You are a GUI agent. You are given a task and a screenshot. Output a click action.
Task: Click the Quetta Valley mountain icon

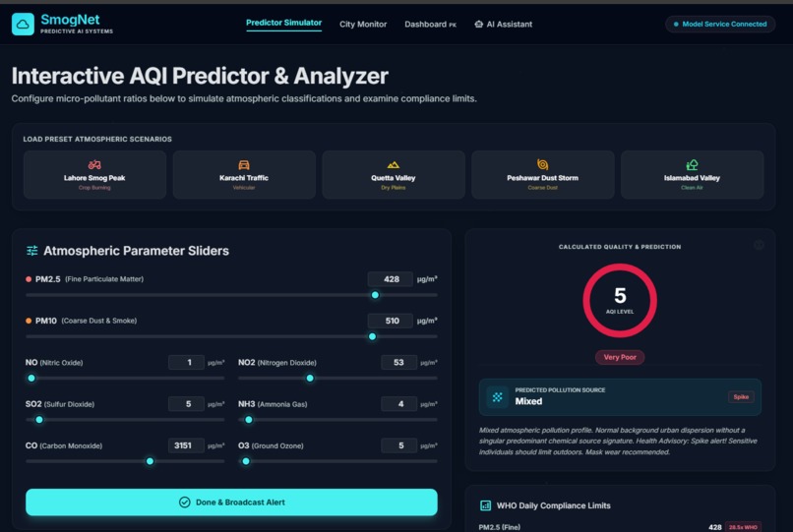393,164
